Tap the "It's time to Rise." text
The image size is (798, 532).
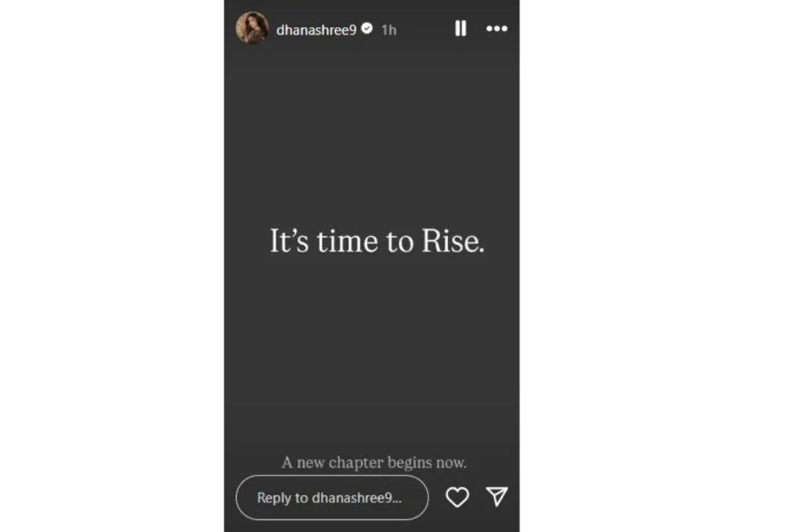[376, 241]
